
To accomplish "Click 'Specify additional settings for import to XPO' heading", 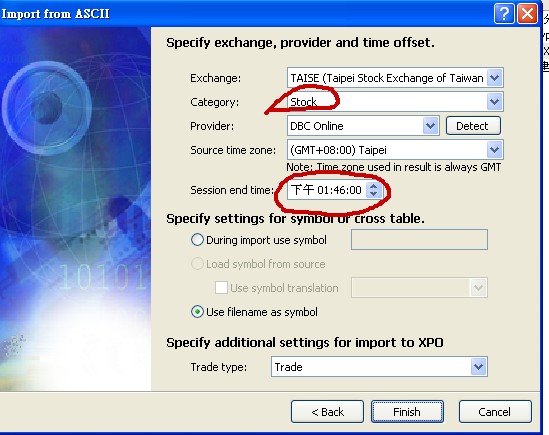I will (305, 342).
